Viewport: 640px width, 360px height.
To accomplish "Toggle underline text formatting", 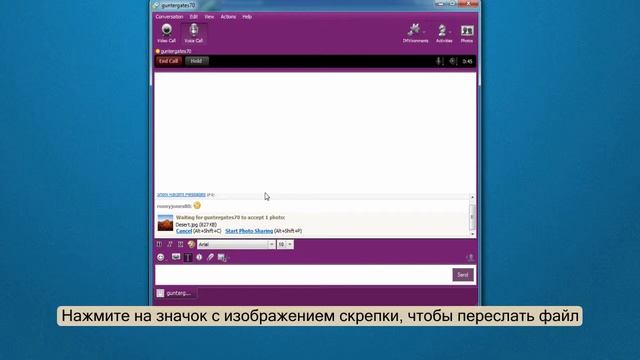I will point(180,244).
